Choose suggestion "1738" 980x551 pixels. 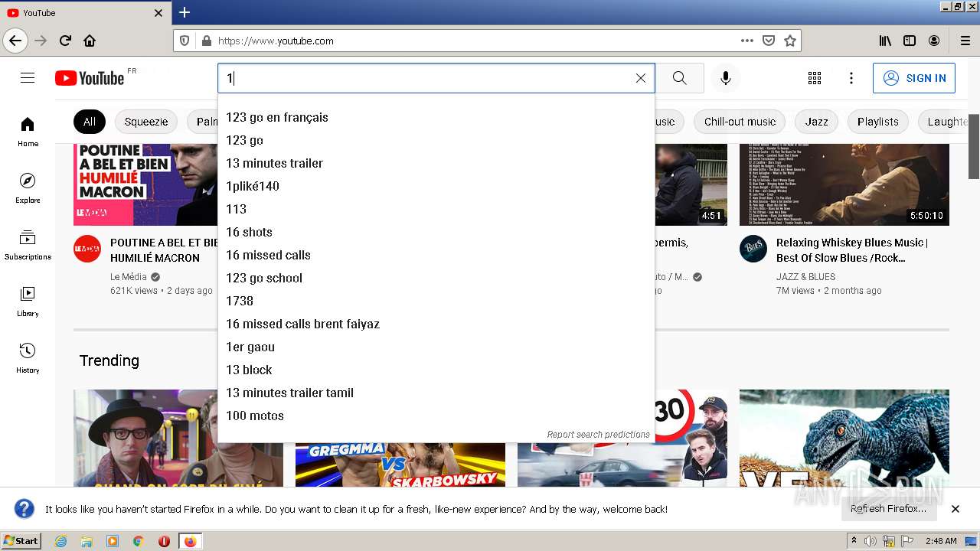[436, 301]
